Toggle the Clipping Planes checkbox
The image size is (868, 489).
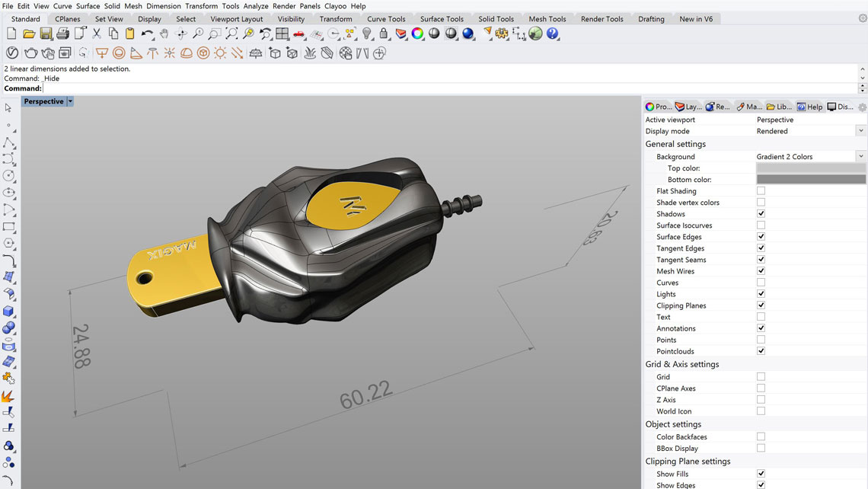(x=761, y=305)
